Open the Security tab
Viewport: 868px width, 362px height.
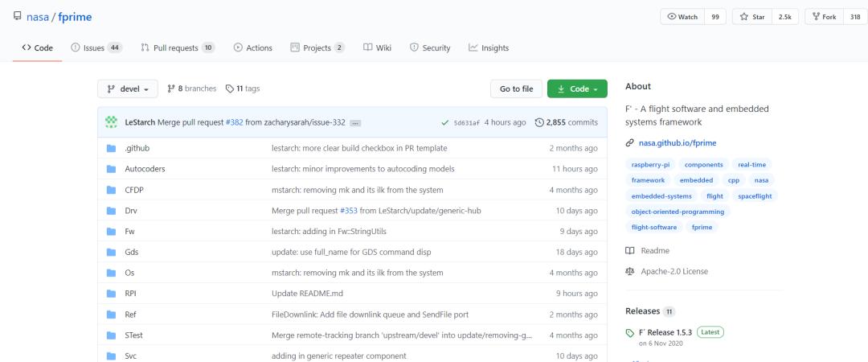click(x=430, y=47)
